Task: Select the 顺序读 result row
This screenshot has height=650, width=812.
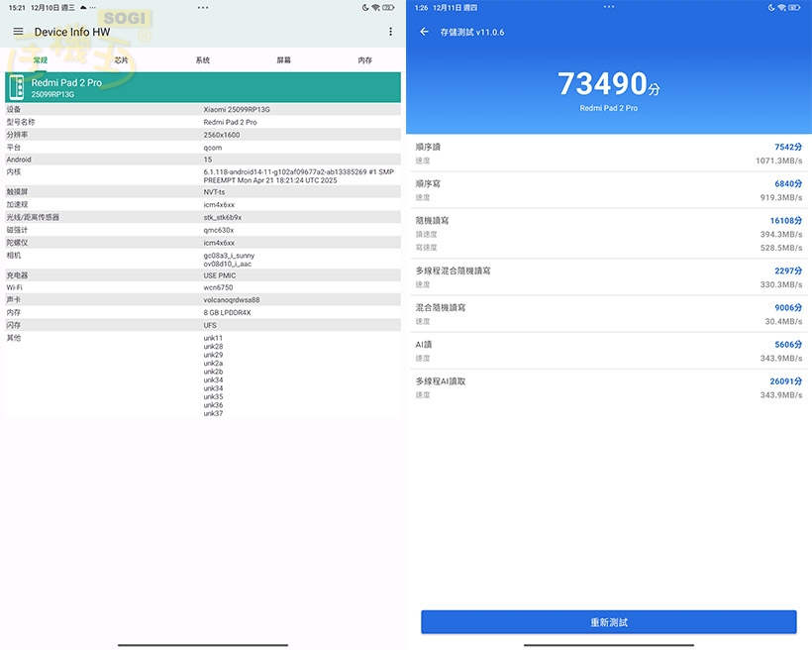Action: pyautogui.click(x=607, y=153)
